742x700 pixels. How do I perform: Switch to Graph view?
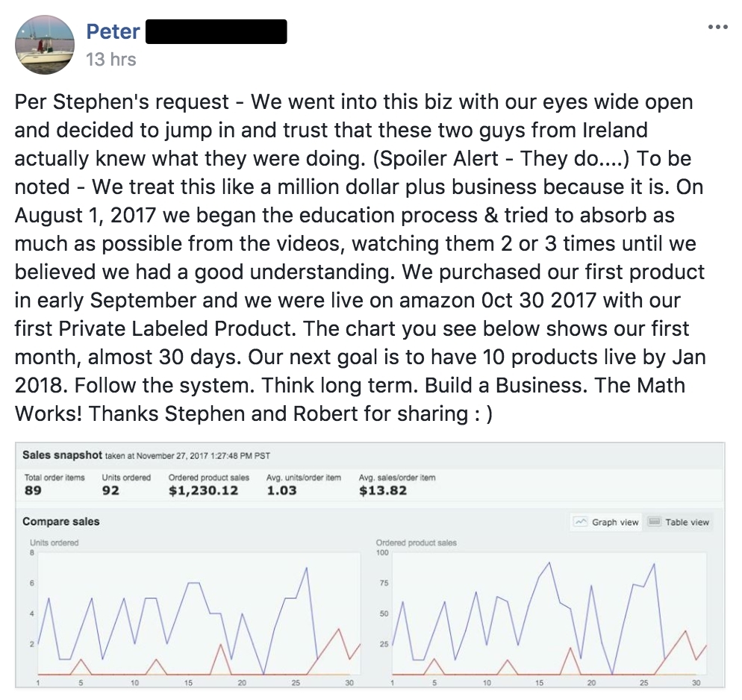[x=606, y=522]
